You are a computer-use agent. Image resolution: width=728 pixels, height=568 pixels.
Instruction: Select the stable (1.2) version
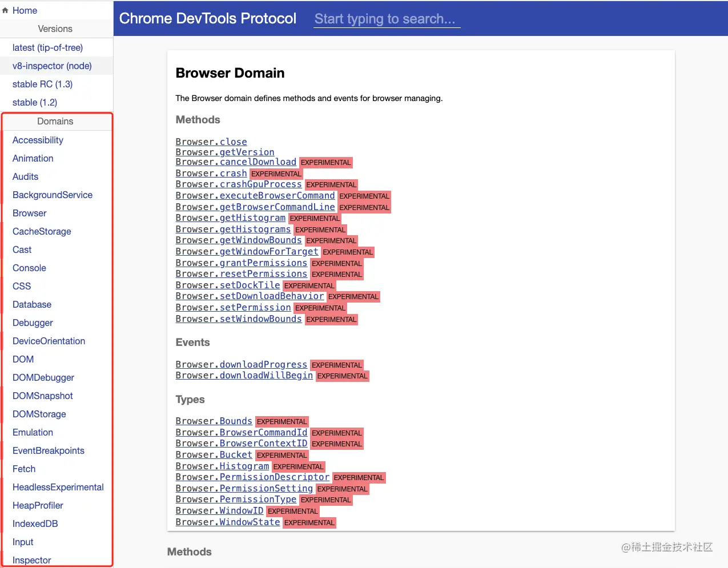click(x=35, y=102)
